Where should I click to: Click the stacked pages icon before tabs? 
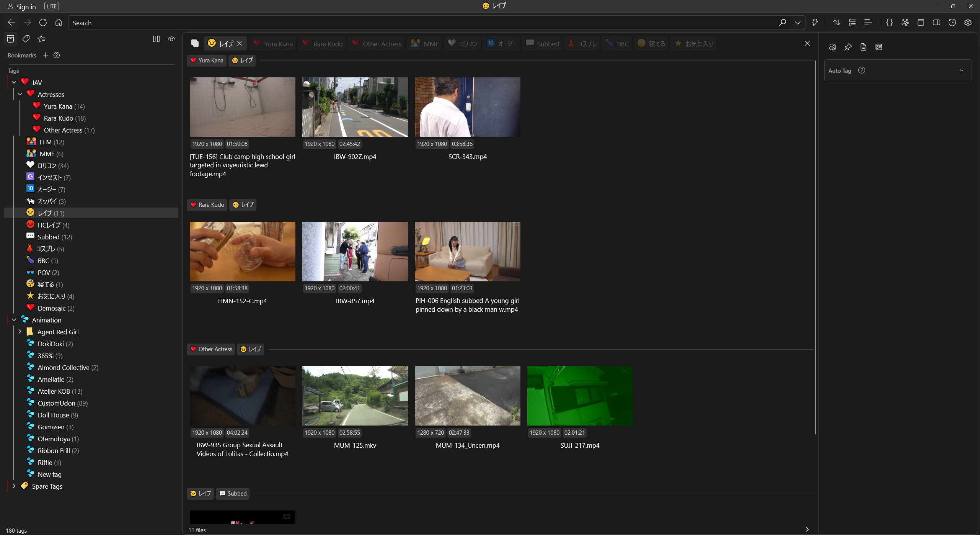[195, 43]
